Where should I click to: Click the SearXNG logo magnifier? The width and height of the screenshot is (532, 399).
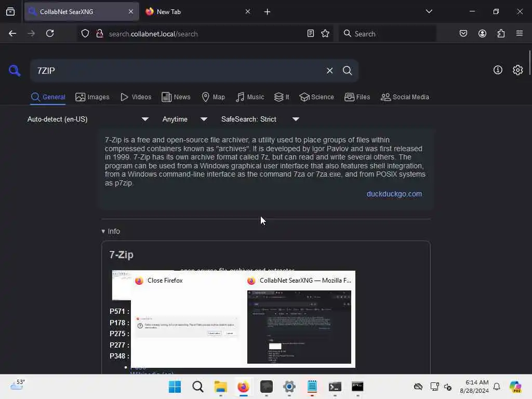click(x=15, y=71)
